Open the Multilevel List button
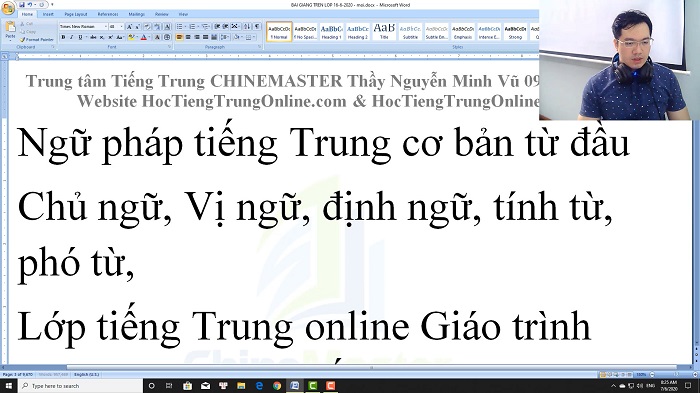This screenshot has height=393, width=700. pos(206,27)
